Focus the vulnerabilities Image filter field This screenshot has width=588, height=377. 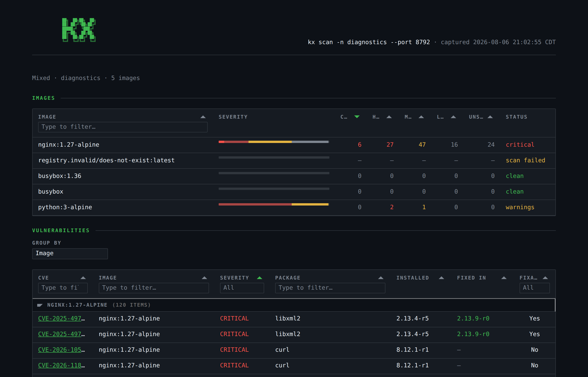(x=154, y=288)
